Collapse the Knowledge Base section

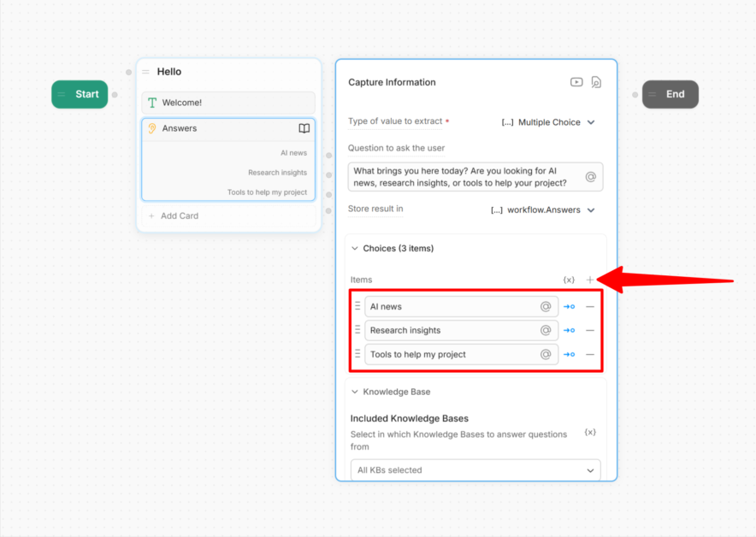[355, 392]
